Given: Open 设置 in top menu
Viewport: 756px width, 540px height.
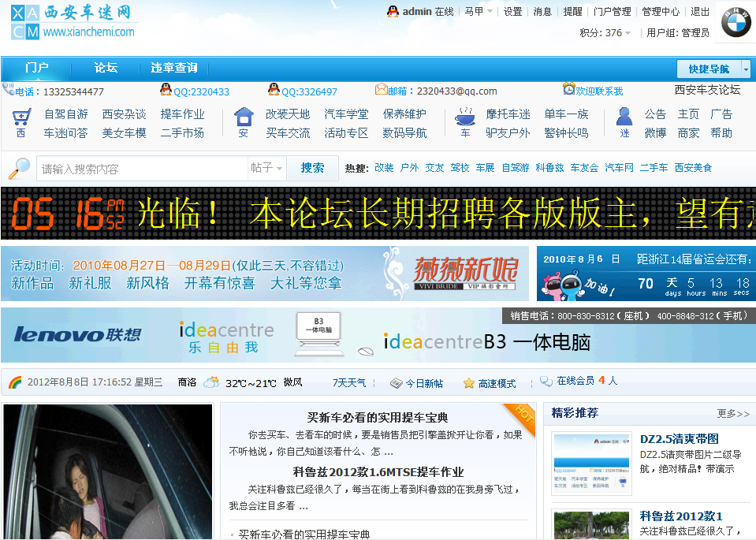Looking at the screenshot, I should 513,12.
